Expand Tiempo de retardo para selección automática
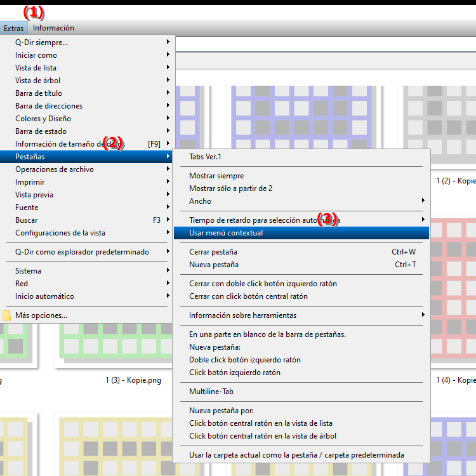Screen dimensions: 476x476 tap(301, 220)
